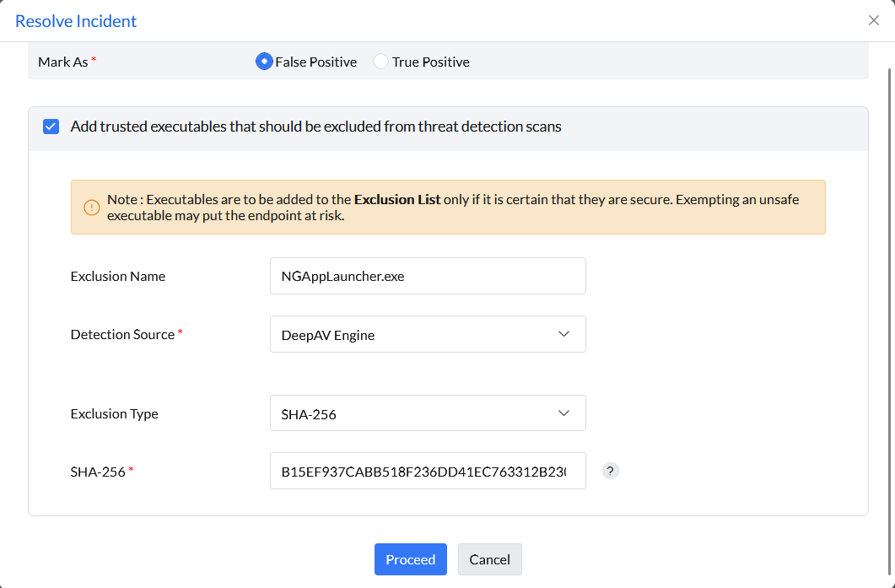Click the Exclusion Type chevron arrow
This screenshot has height=588, width=895.
(x=564, y=413)
